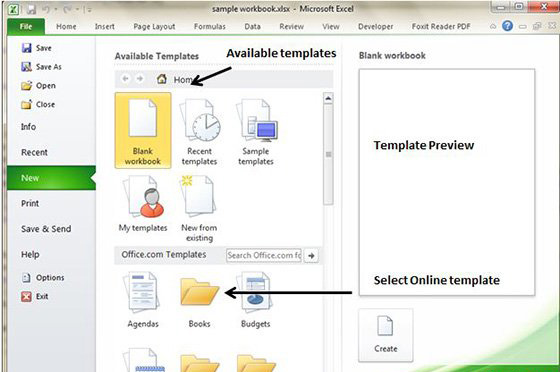The width and height of the screenshot is (560, 372).
Task: Open the Foxit Reader PDF tab
Action: pos(441,26)
